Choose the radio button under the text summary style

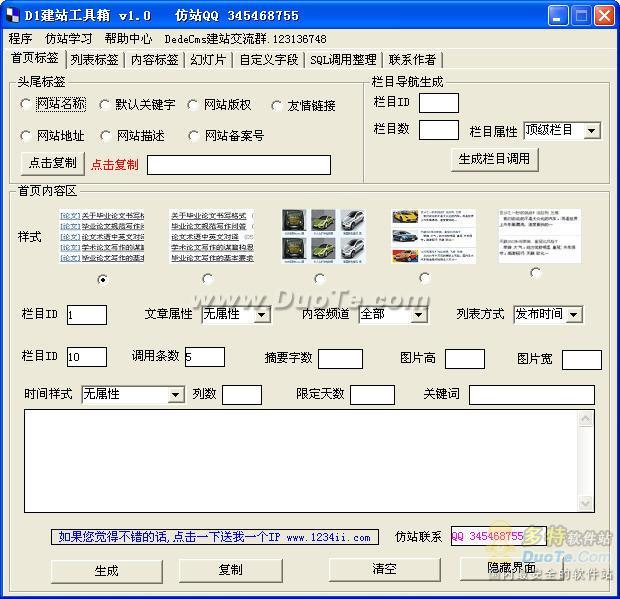click(x=535, y=272)
